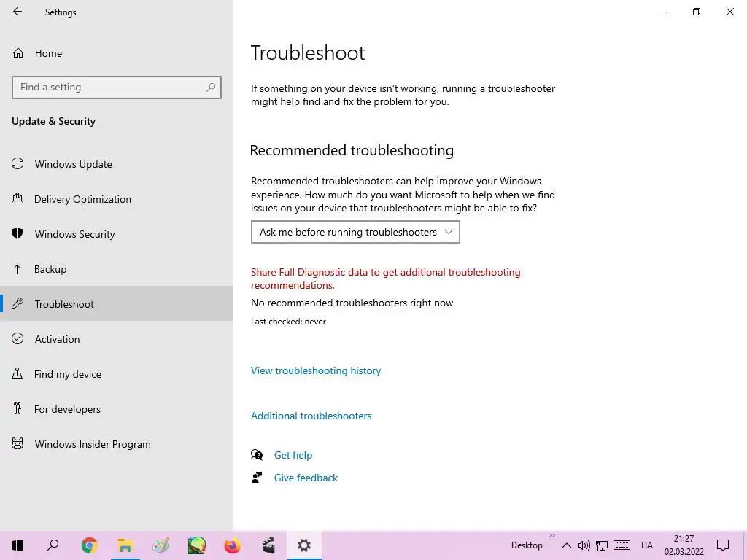Go to Find my device
The image size is (747, 560).
click(x=117, y=374)
